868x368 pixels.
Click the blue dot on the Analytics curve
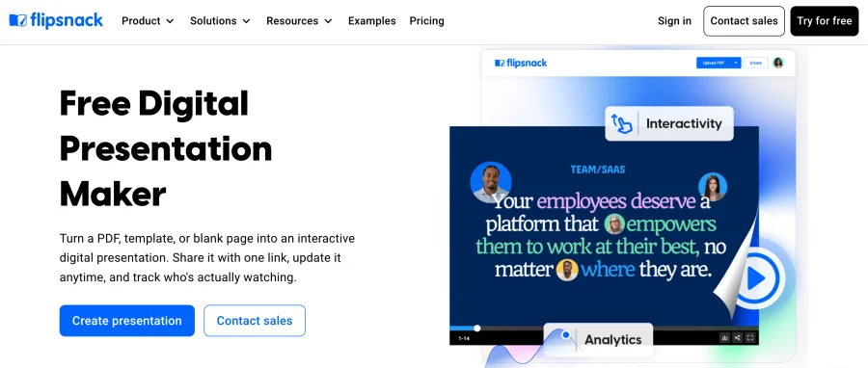[x=566, y=335]
